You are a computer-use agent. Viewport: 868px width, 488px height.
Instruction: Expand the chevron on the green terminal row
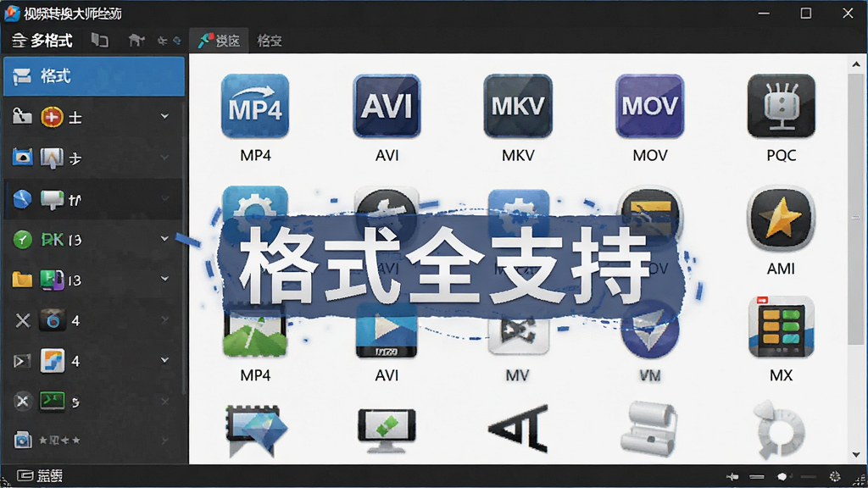point(164,401)
